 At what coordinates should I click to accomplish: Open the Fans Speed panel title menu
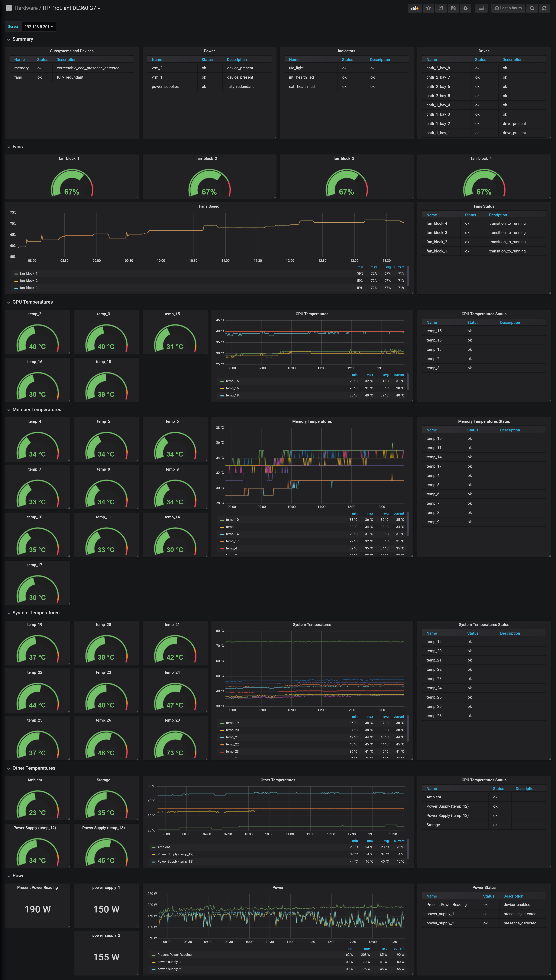pyautogui.click(x=209, y=206)
